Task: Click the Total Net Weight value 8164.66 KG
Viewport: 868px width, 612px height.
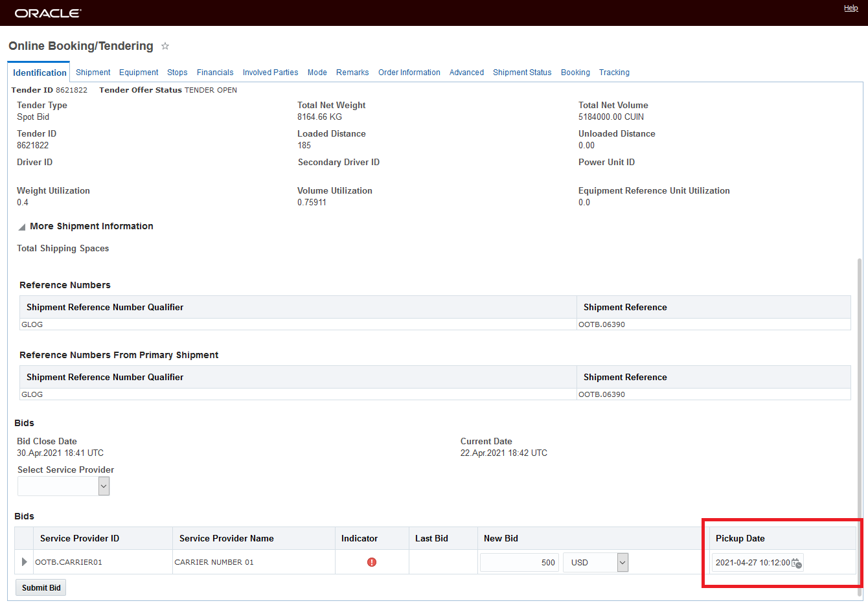Action: tap(320, 117)
